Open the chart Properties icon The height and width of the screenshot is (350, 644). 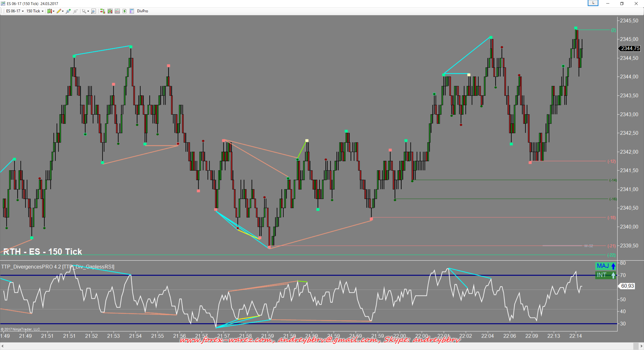click(132, 11)
